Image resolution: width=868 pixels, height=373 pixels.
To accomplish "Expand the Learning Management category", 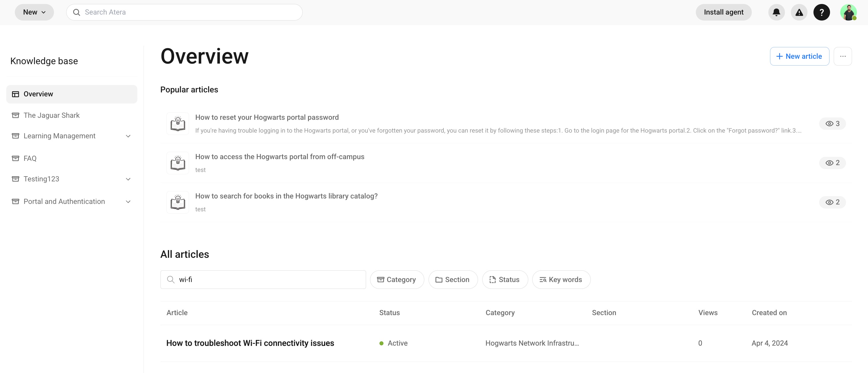I will (128, 136).
